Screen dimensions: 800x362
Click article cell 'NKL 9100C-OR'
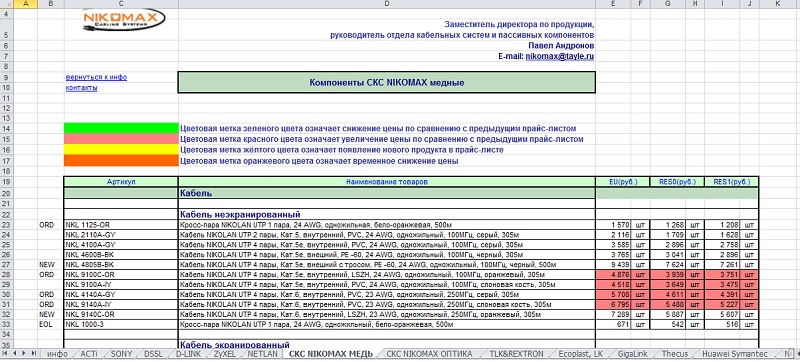coord(121,274)
